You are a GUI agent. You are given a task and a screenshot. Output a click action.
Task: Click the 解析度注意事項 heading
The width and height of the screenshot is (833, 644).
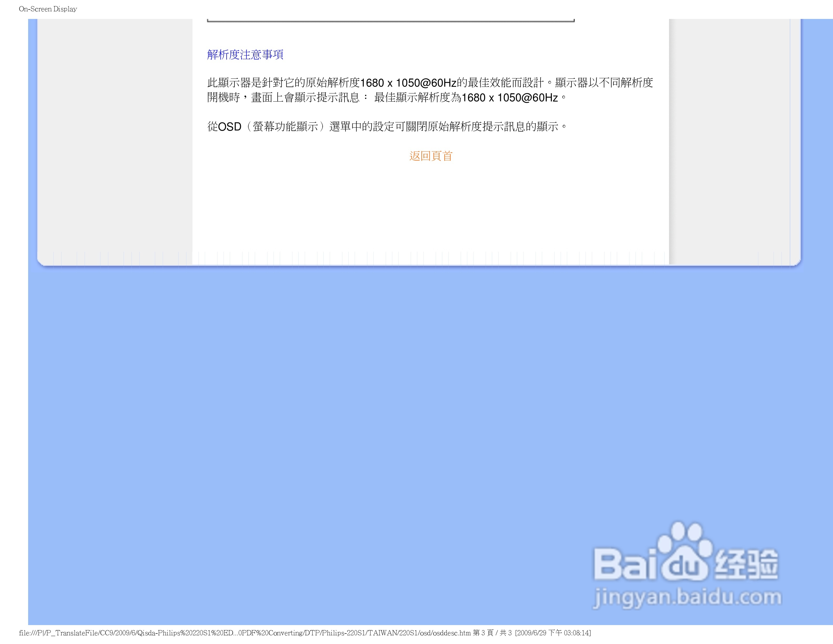tap(245, 54)
